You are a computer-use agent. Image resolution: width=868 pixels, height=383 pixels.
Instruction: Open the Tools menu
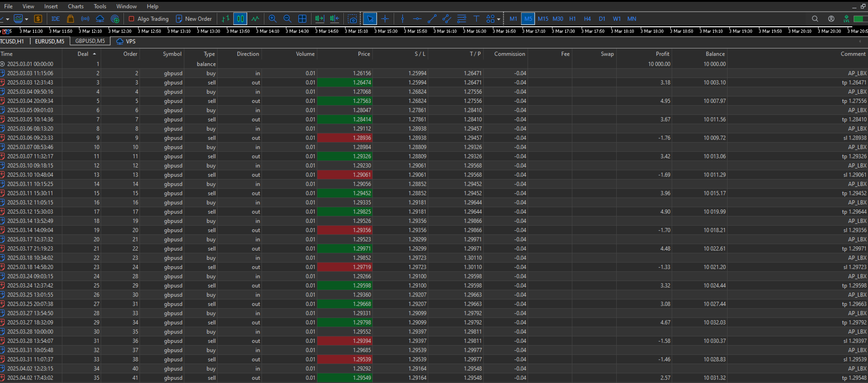[100, 6]
